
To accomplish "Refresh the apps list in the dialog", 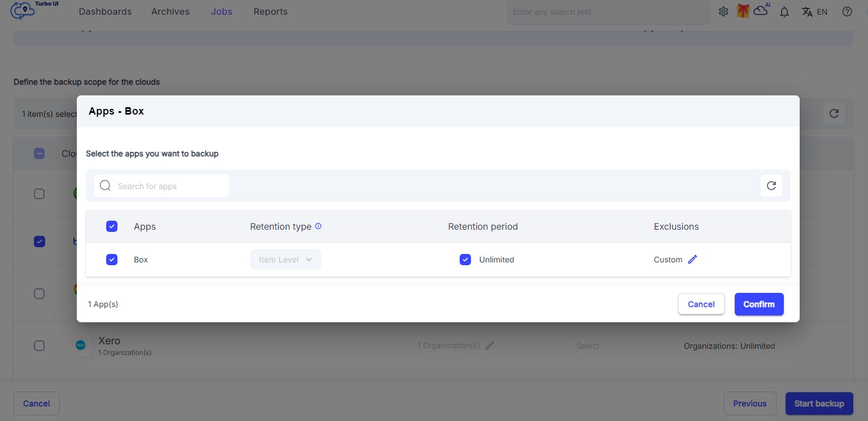I will 771,185.
